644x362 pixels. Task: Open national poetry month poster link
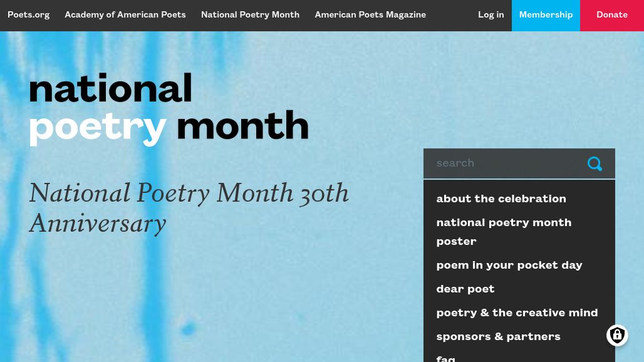click(504, 232)
